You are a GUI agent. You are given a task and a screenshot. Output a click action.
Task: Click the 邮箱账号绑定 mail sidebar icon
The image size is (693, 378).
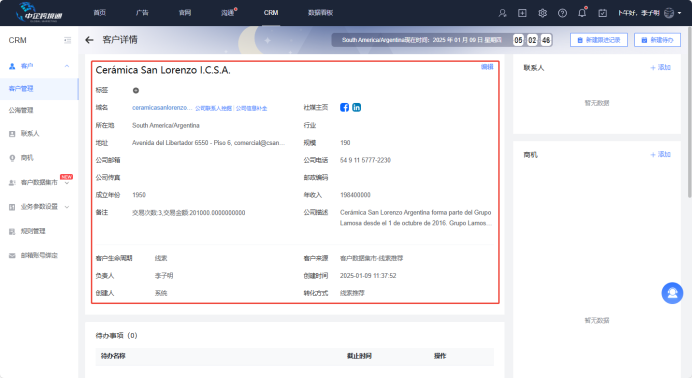pyautogui.click(x=12, y=256)
